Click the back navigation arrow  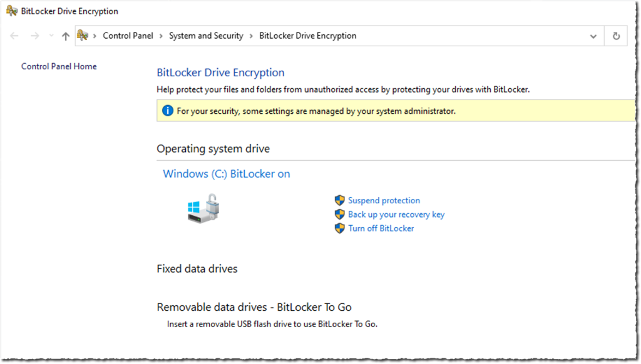(x=14, y=36)
